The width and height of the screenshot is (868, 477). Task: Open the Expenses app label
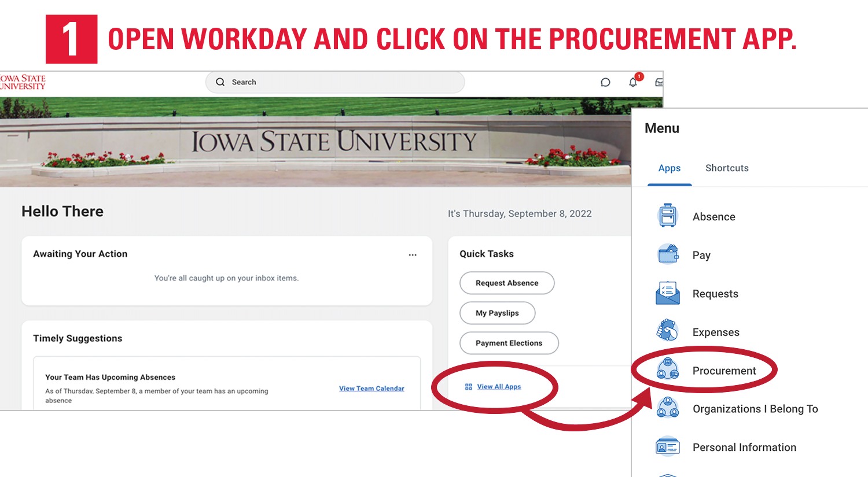click(716, 332)
